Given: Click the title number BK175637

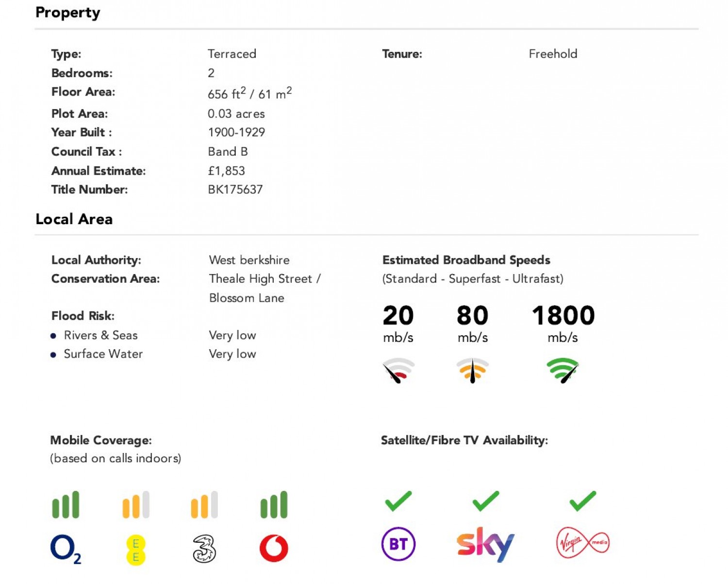Looking at the screenshot, I should point(235,190).
